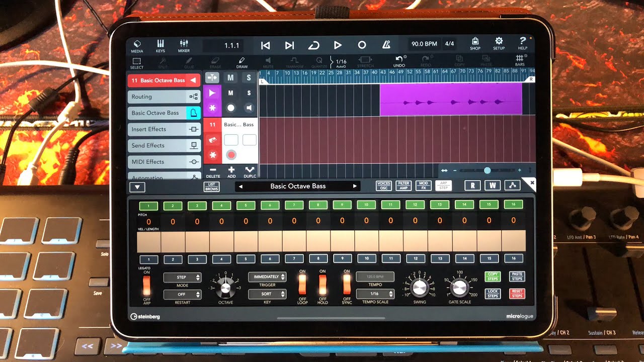Show the on-screen Keys keyboard
This screenshot has height=362, width=644.
(160, 46)
